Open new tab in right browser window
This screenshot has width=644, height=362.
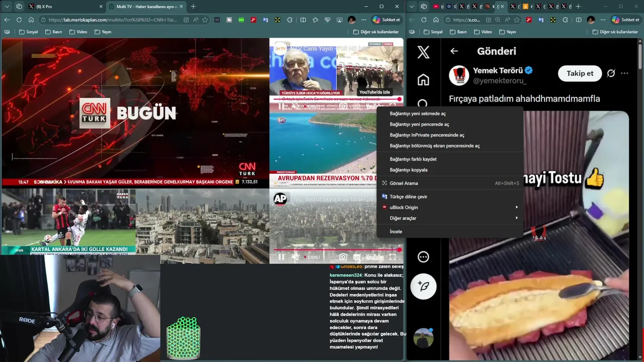578,7
